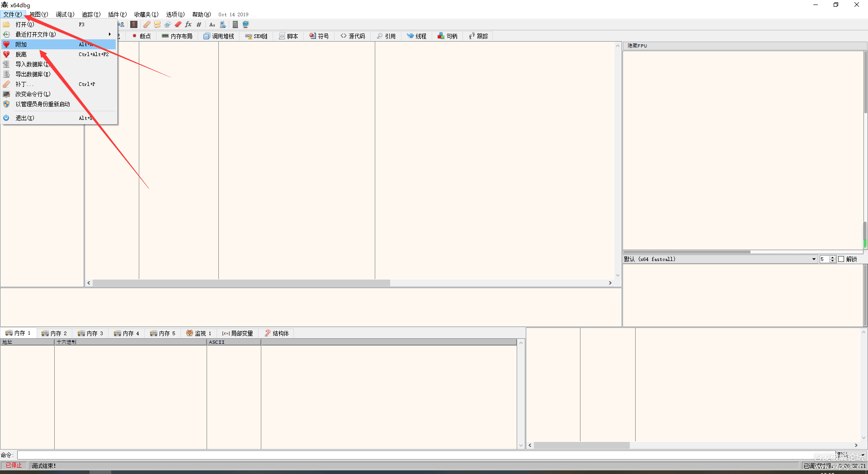Click the database icon beside 导出数据库(E)
This screenshot has height=474, width=868.
[x=6, y=74]
